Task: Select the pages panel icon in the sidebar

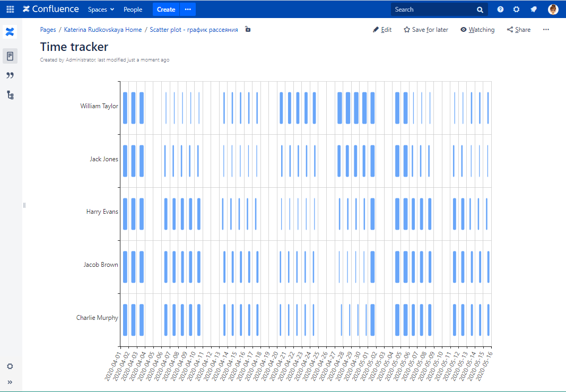Action: 10,56
